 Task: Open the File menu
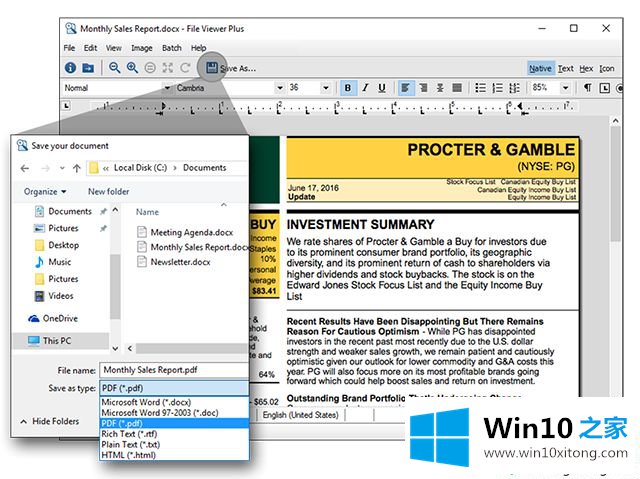[69, 48]
